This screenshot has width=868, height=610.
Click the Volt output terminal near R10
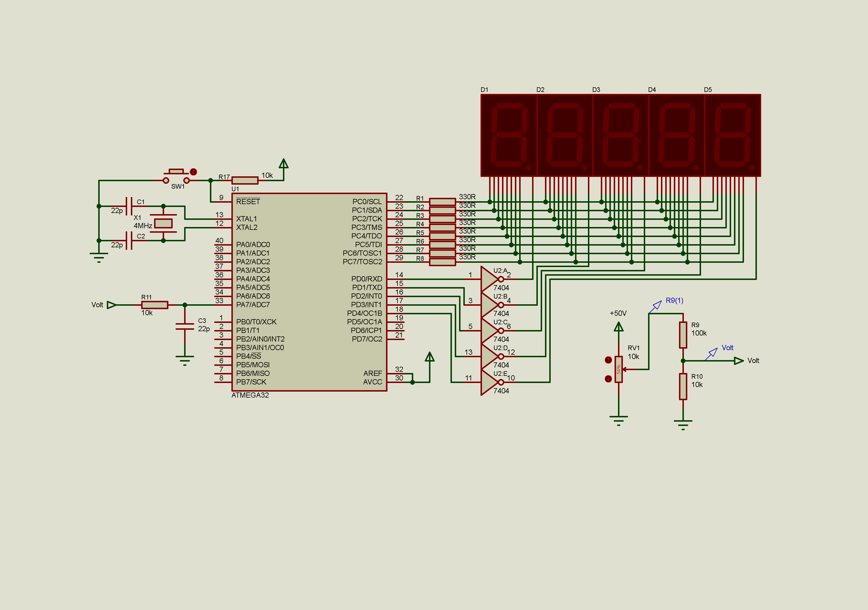click(x=738, y=361)
